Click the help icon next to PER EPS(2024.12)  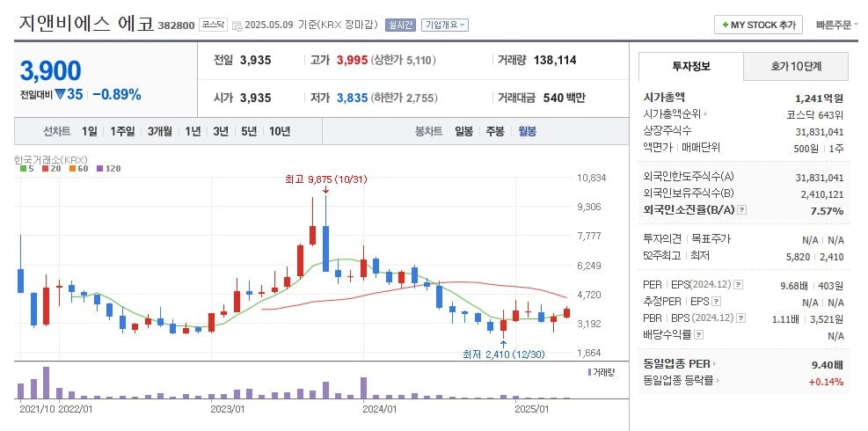[739, 285]
